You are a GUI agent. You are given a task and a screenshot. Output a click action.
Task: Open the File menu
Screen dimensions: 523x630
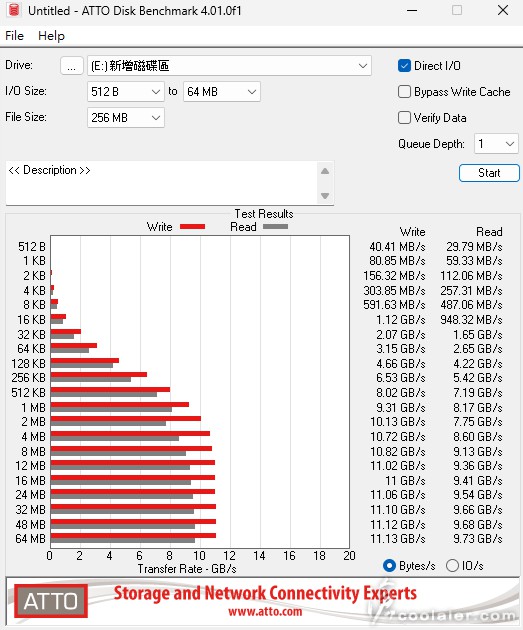click(14, 36)
